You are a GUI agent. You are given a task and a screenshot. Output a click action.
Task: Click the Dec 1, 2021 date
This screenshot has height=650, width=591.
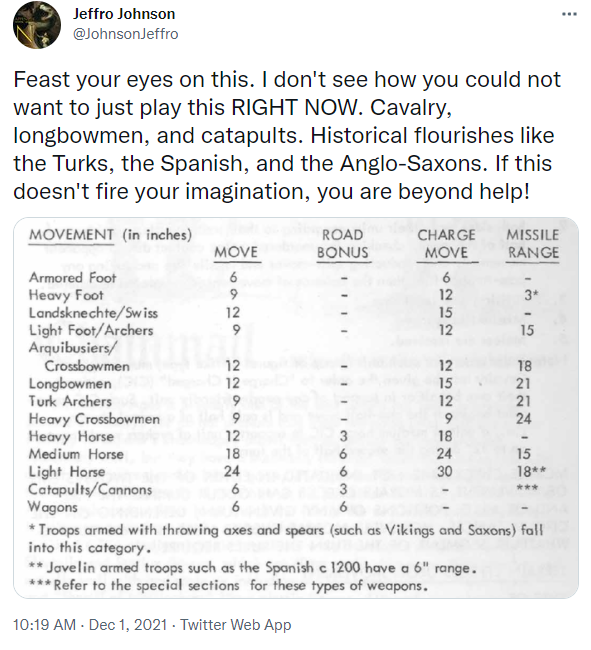click(x=128, y=624)
